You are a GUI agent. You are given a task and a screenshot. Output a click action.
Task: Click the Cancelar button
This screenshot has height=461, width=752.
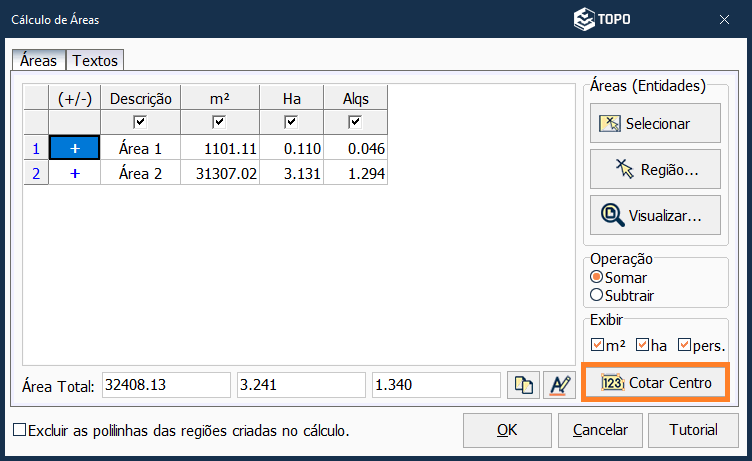600,430
